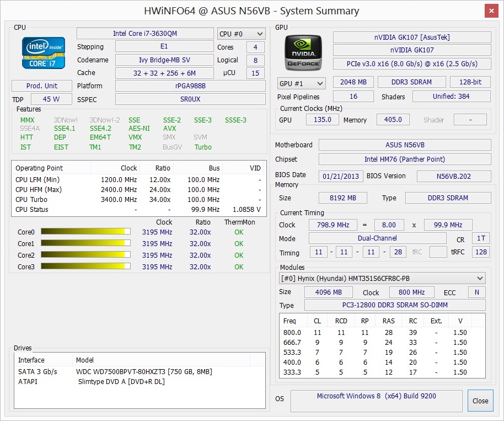Click the TDP value 45 W
The width and height of the screenshot is (504, 421).
[51, 99]
